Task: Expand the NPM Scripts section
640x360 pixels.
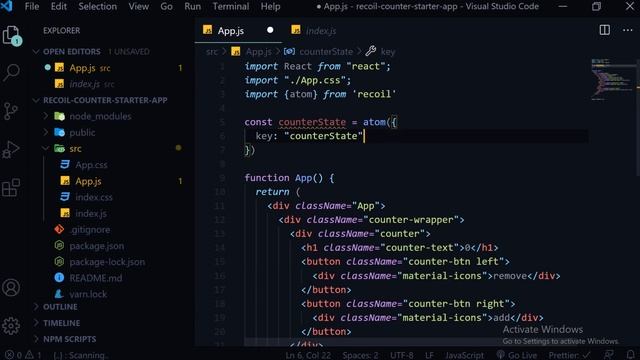Action: 69,339
